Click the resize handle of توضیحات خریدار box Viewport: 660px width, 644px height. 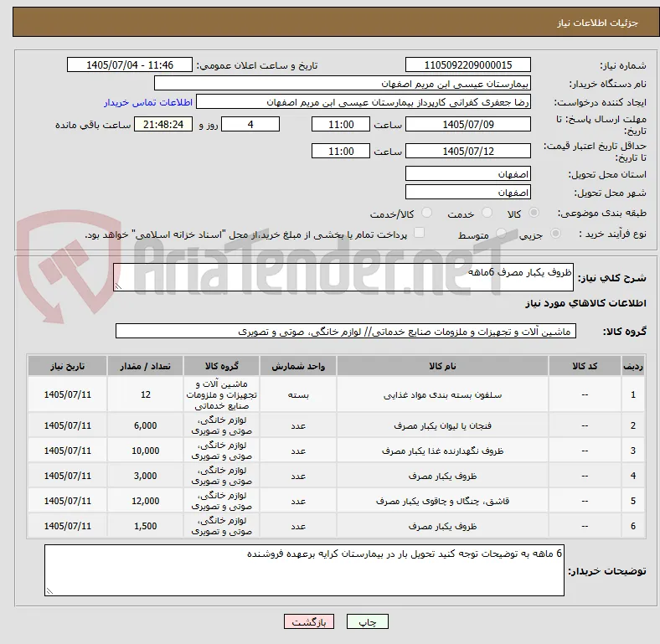pyautogui.click(x=49, y=591)
